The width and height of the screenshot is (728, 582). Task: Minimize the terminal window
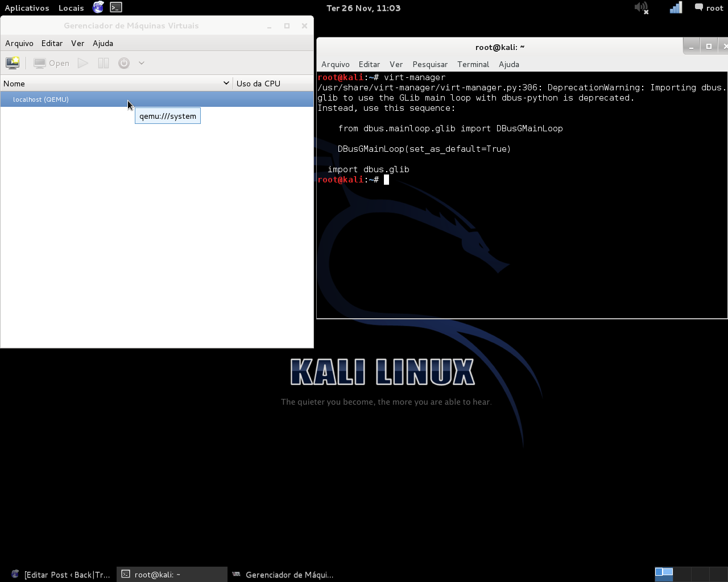pyautogui.click(x=692, y=47)
